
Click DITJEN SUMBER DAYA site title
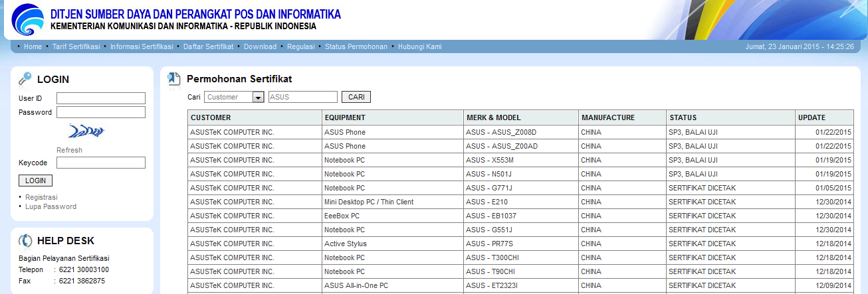click(x=195, y=14)
